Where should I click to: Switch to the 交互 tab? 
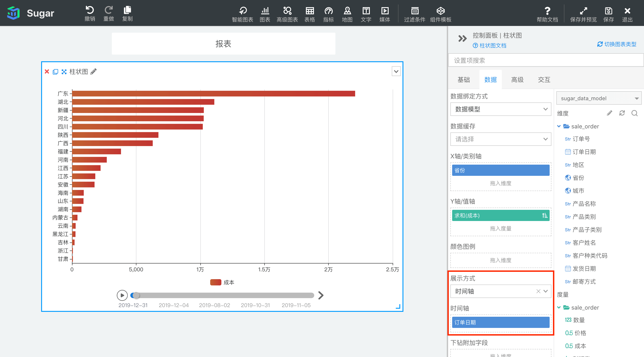tap(544, 79)
